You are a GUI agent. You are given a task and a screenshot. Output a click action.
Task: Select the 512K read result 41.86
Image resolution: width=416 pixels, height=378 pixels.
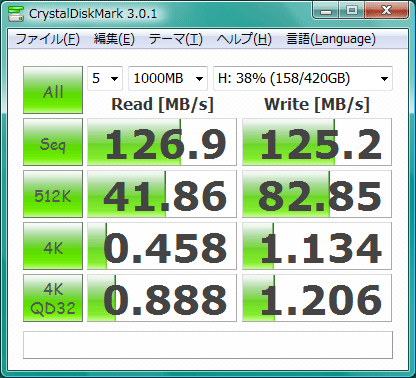point(162,194)
